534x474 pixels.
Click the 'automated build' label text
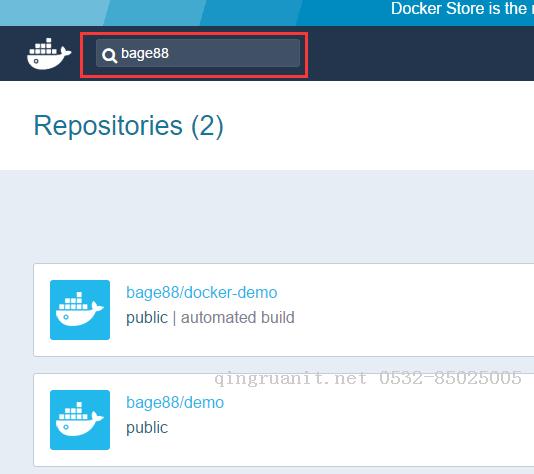[238, 318]
